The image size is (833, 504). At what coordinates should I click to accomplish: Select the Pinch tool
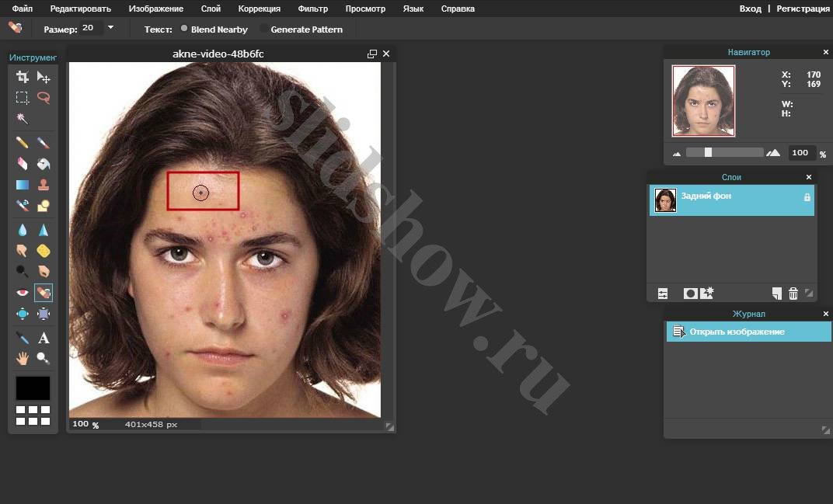click(x=44, y=314)
